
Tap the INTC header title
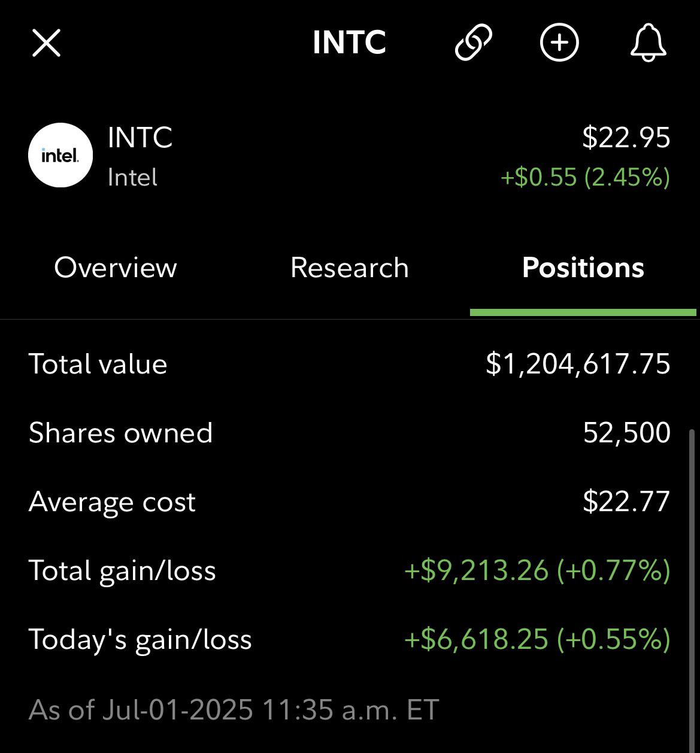point(350,42)
